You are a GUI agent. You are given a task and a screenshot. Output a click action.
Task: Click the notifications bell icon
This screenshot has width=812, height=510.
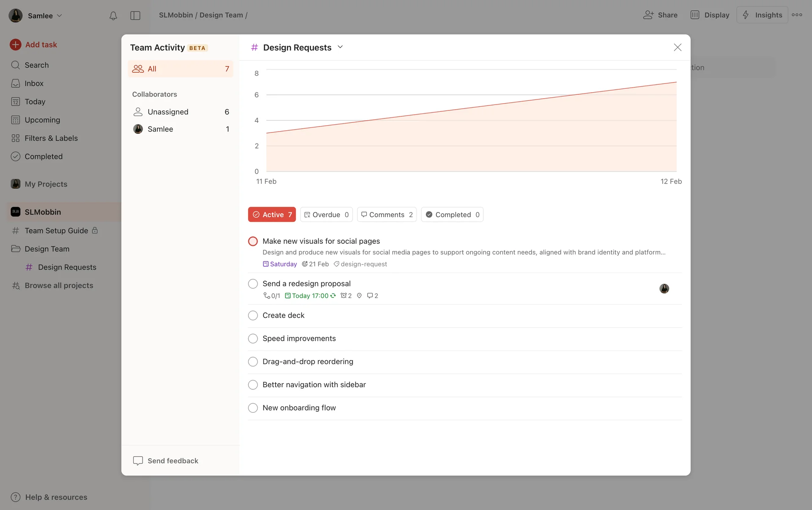(113, 16)
